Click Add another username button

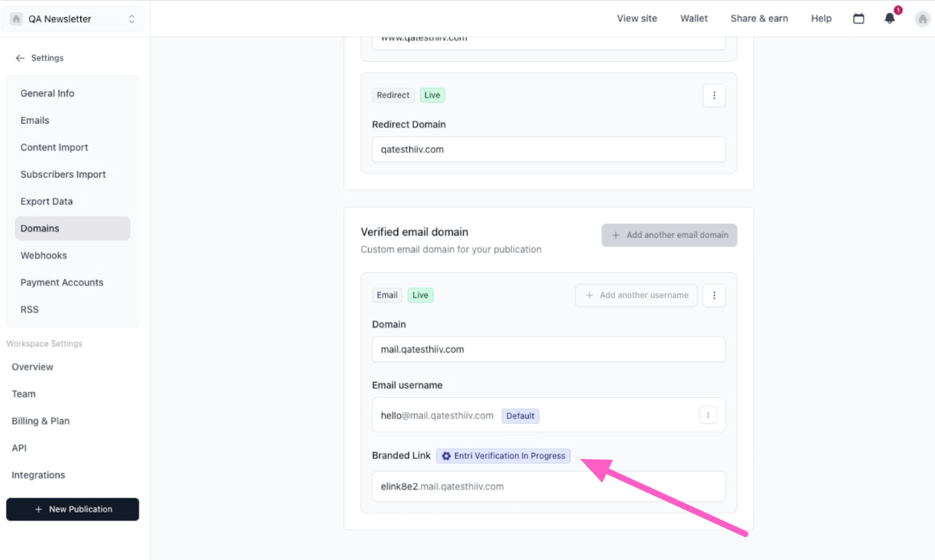[636, 295]
